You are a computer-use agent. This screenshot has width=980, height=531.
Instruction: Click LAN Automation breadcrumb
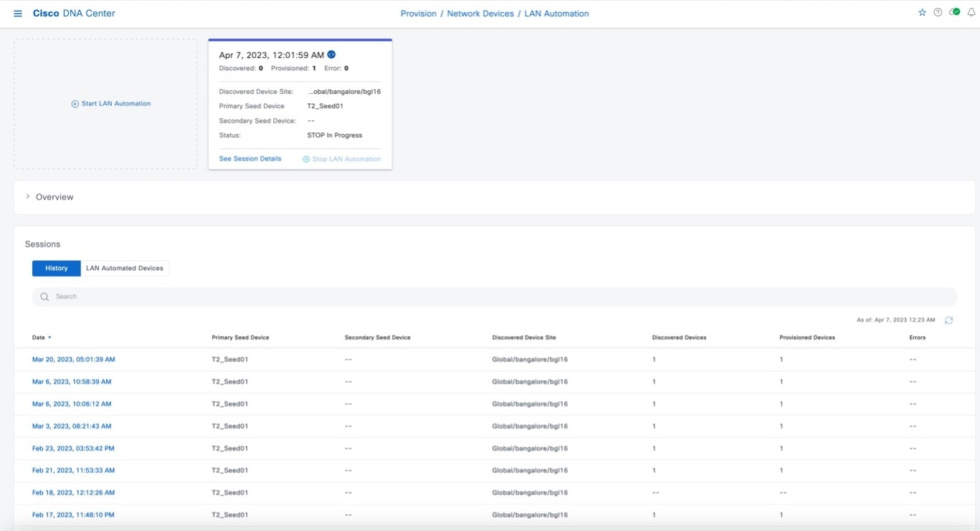pyautogui.click(x=556, y=14)
